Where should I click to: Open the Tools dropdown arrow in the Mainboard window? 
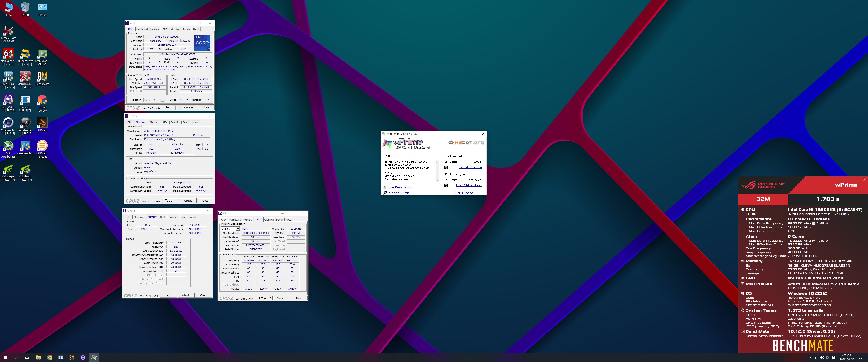pos(177,200)
